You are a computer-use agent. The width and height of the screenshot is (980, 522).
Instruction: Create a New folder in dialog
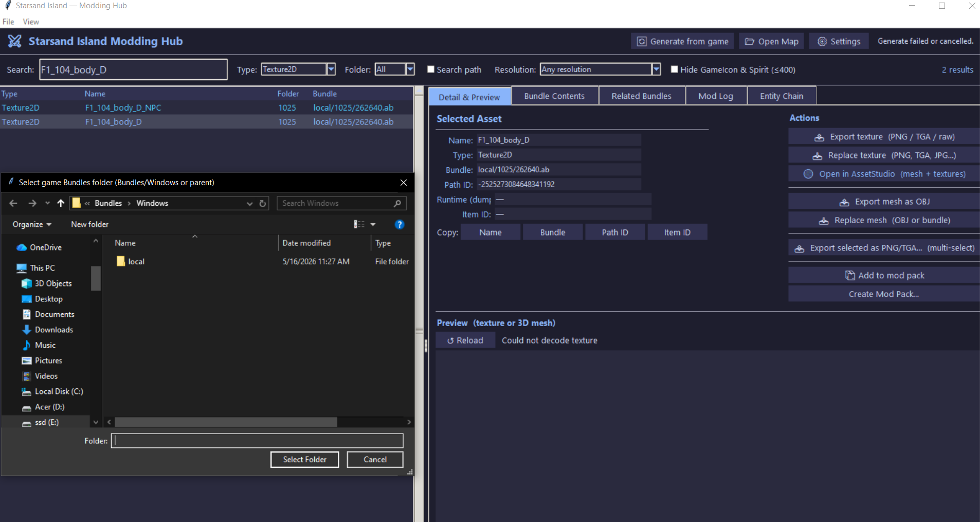point(89,224)
